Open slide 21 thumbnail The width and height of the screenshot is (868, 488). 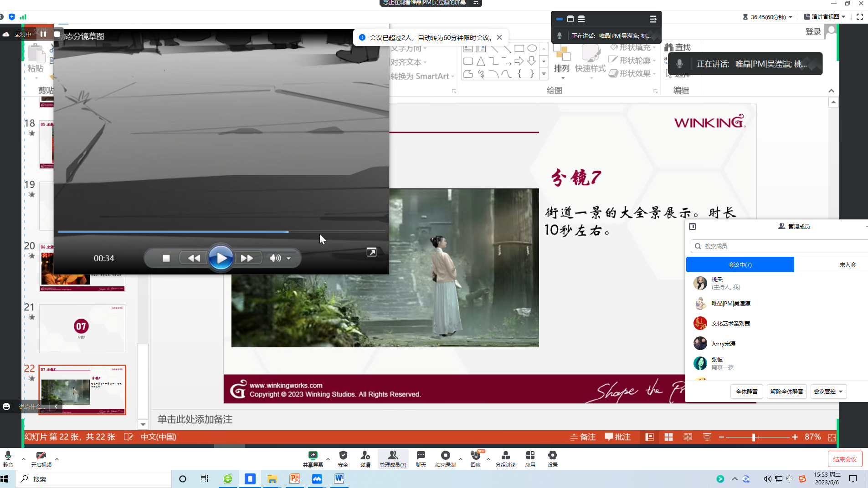(x=82, y=328)
